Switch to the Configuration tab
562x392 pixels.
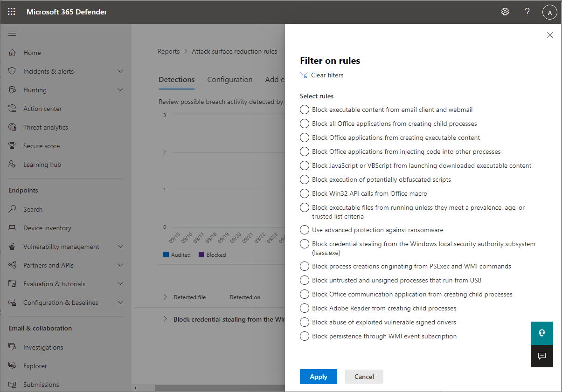(230, 80)
